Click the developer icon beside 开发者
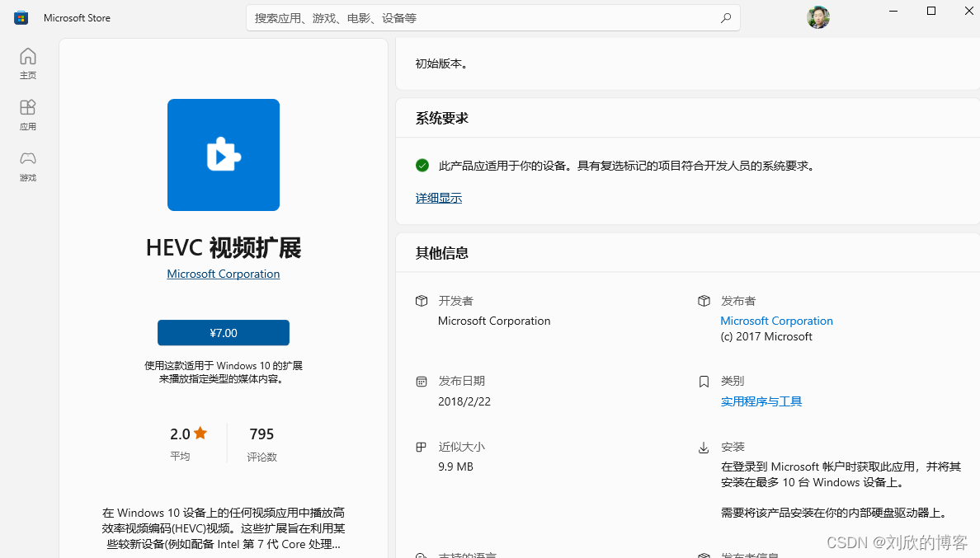 [x=422, y=301]
